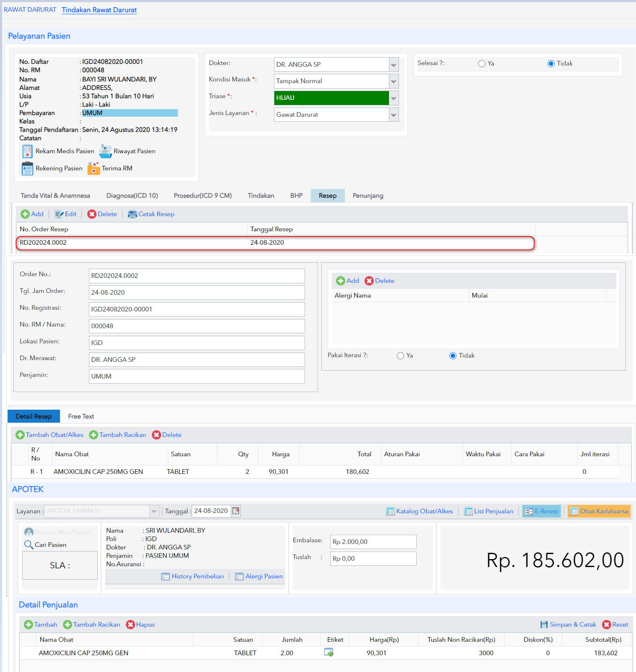Expand the Dokter dropdown

(x=394, y=65)
